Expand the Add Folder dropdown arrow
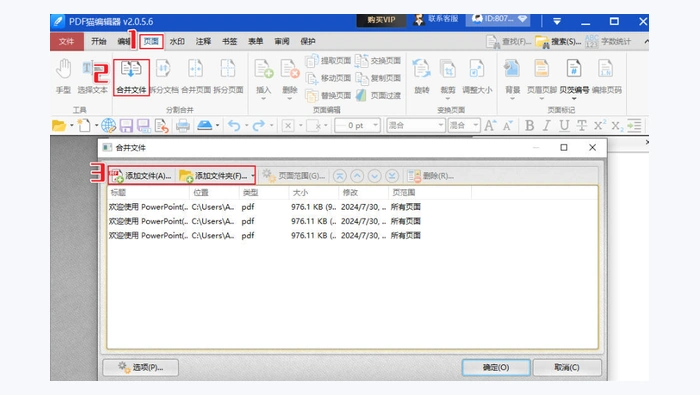Image resolution: width=700 pixels, height=395 pixels. click(x=253, y=176)
